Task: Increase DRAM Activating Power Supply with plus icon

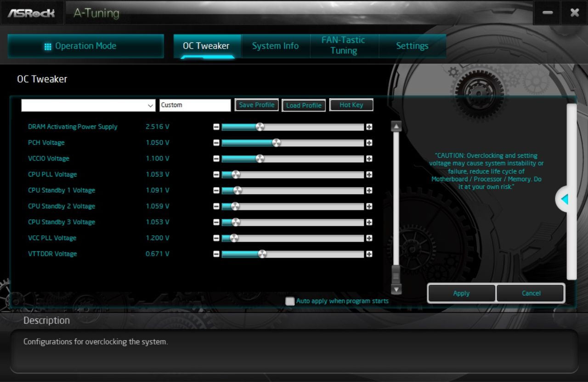Action: (369, 127)
